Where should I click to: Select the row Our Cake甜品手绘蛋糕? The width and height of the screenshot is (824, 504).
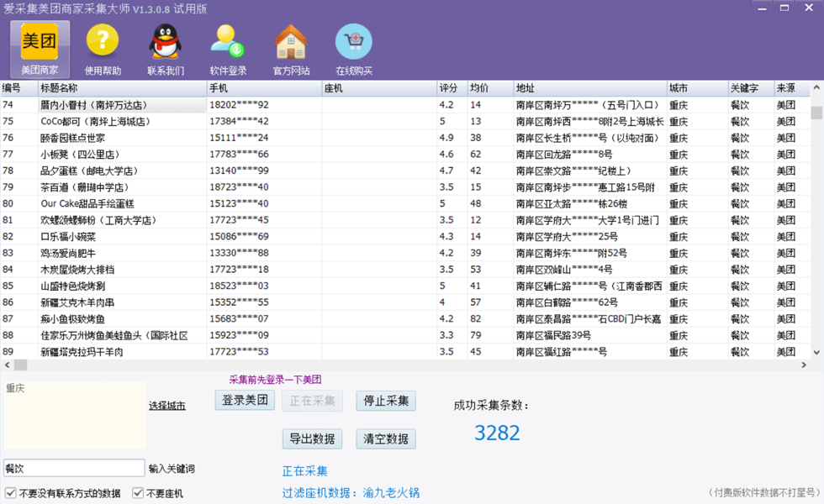[x=404, y=203]
